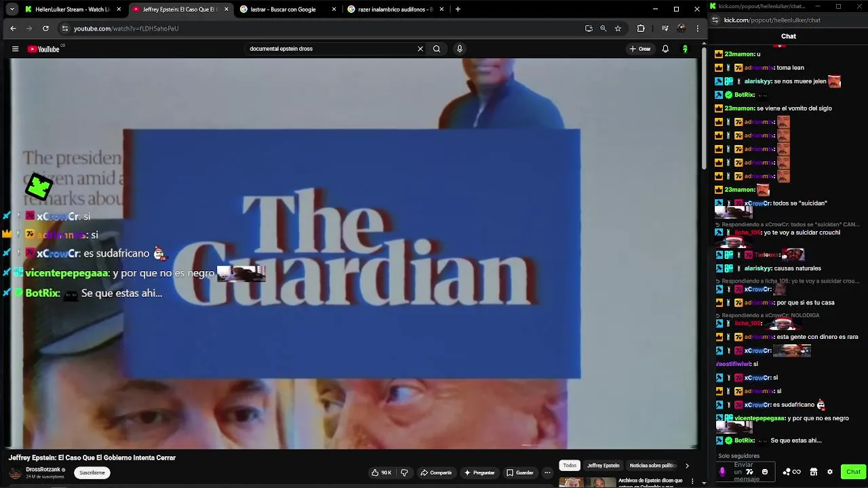Dislike the video with thumbs down
Viewport: 868px width, 488px height.
point(404,472)
